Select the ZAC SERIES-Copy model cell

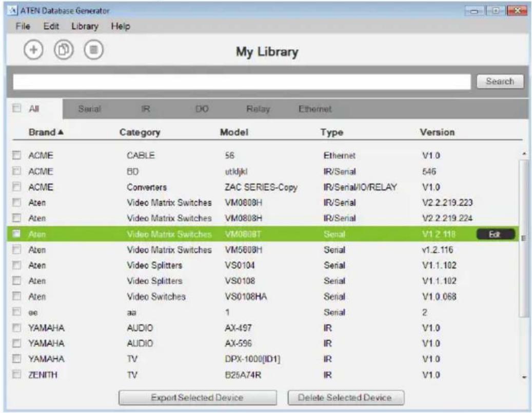(261, 187)
